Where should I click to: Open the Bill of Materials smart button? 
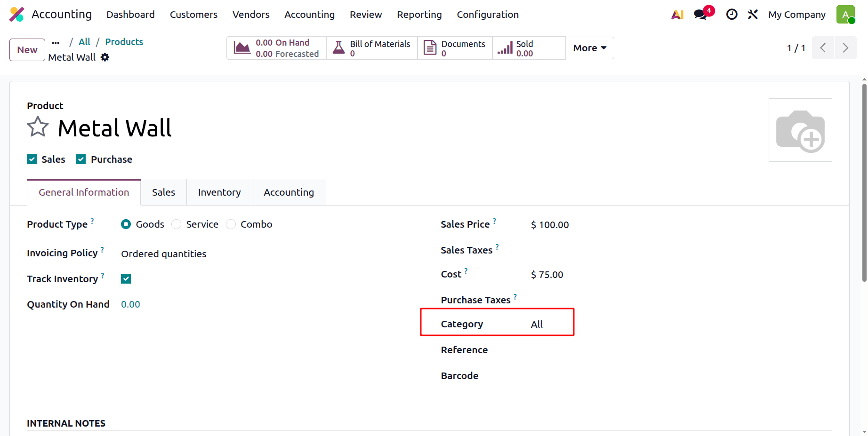372,48
